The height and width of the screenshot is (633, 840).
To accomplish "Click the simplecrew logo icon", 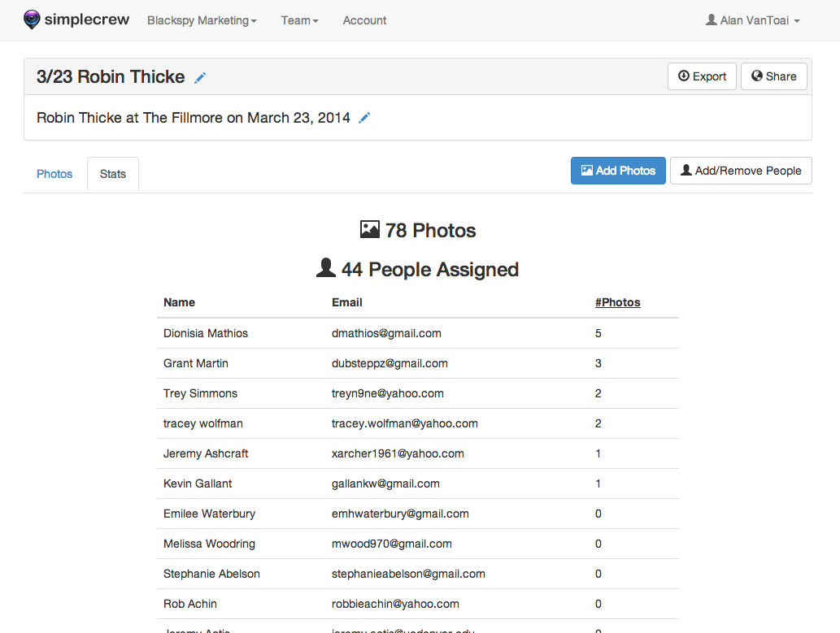I will coord(33,20).
